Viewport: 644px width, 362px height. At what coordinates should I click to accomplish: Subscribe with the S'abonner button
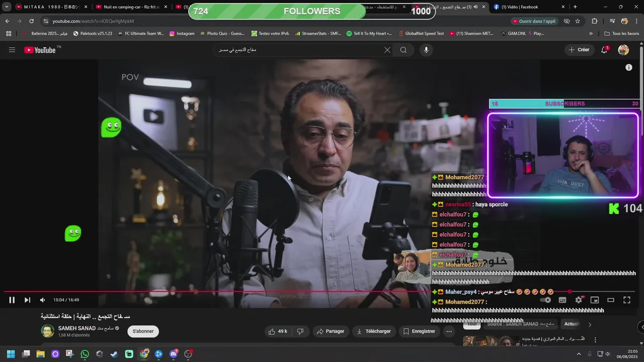(143, 331)
